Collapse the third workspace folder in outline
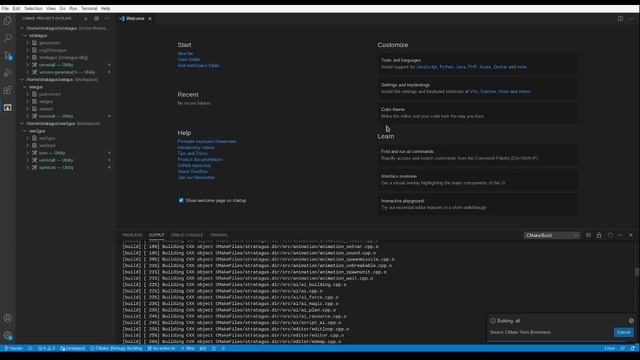 point(22,124)
